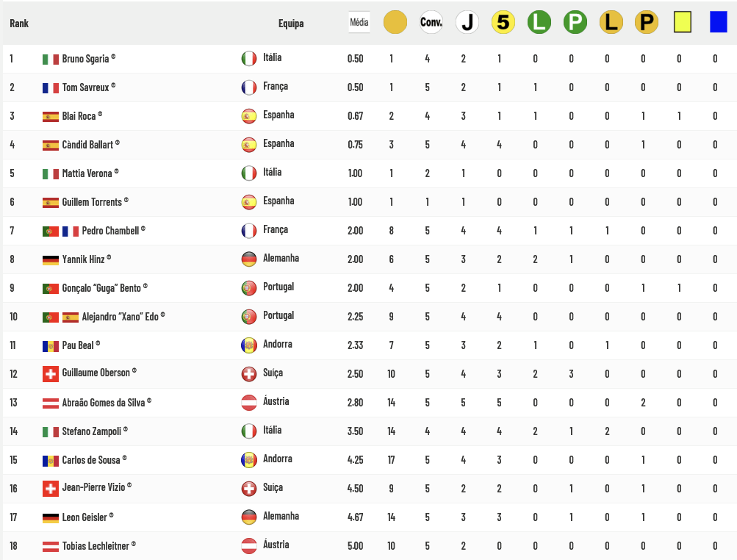Open Bruno Sgaria player profile

85,59
